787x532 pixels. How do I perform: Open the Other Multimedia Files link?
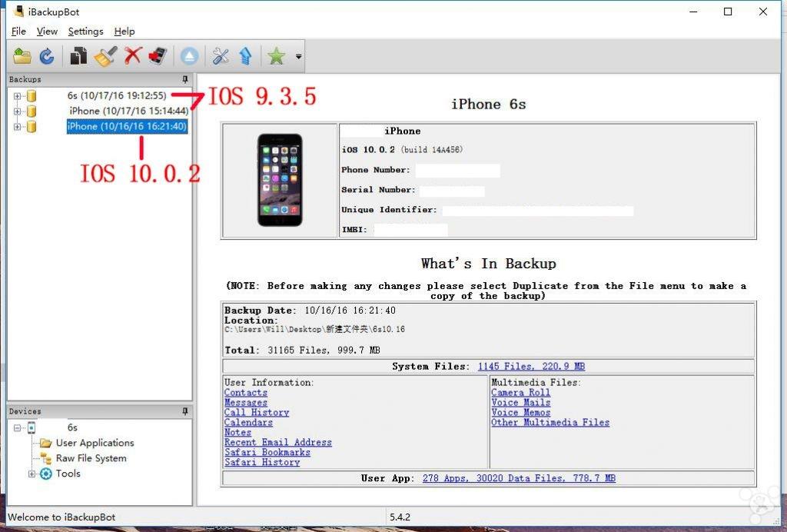click(550, 423)
